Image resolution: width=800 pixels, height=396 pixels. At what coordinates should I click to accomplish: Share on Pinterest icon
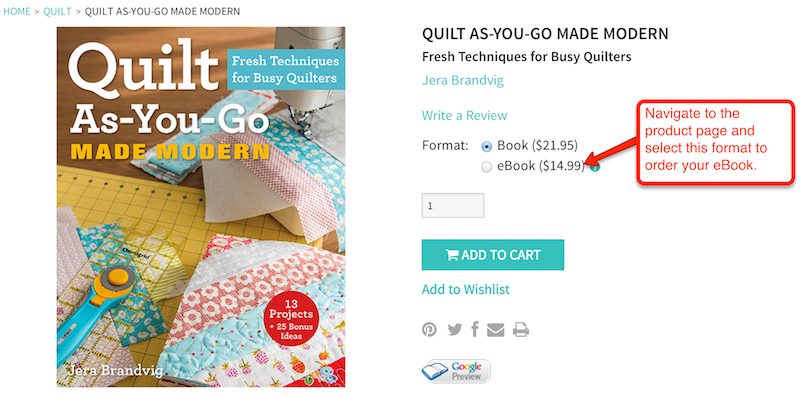click(429, 330)
